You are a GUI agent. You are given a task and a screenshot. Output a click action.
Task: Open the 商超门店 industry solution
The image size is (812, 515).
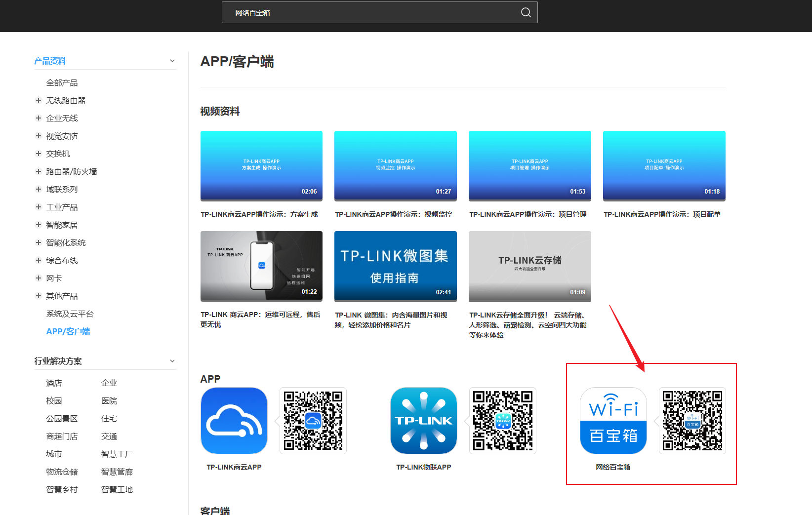tap(62, 436)
